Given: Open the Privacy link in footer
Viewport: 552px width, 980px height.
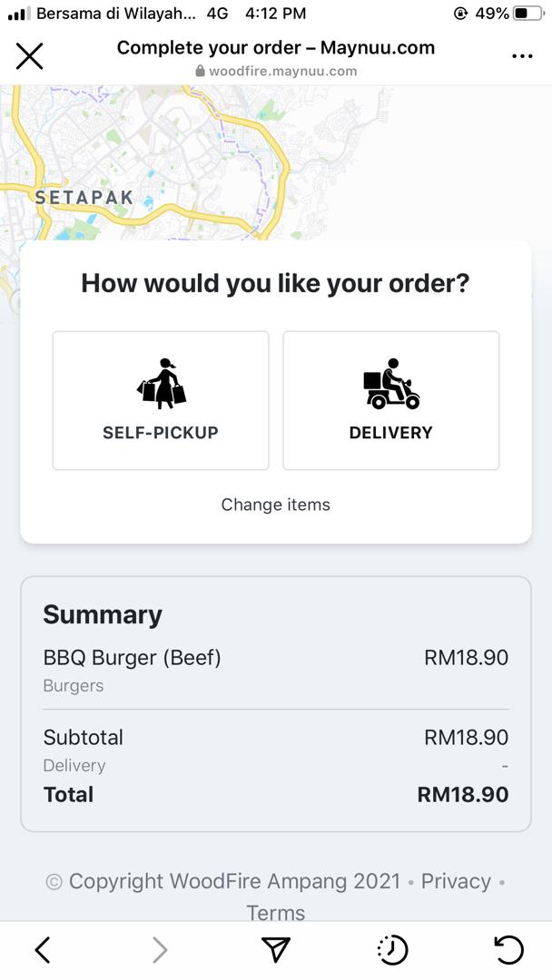Looking at the screenshot, I should [x=456, y=881].
